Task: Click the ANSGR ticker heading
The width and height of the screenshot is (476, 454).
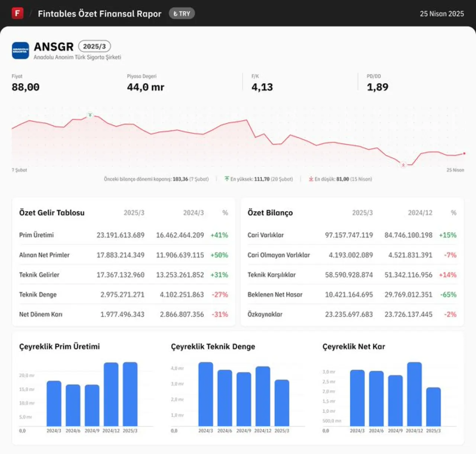Action: 54,46
